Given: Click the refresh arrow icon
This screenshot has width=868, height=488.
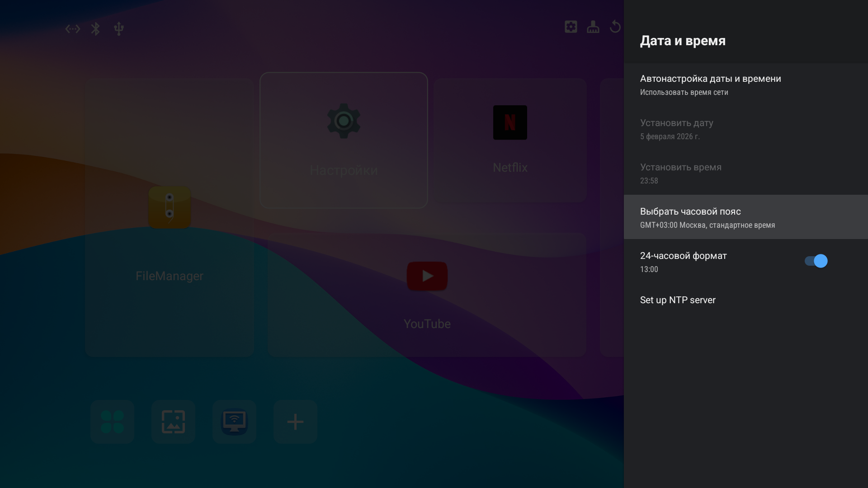Looking at the screenshot, I should [x=615, y=27].
